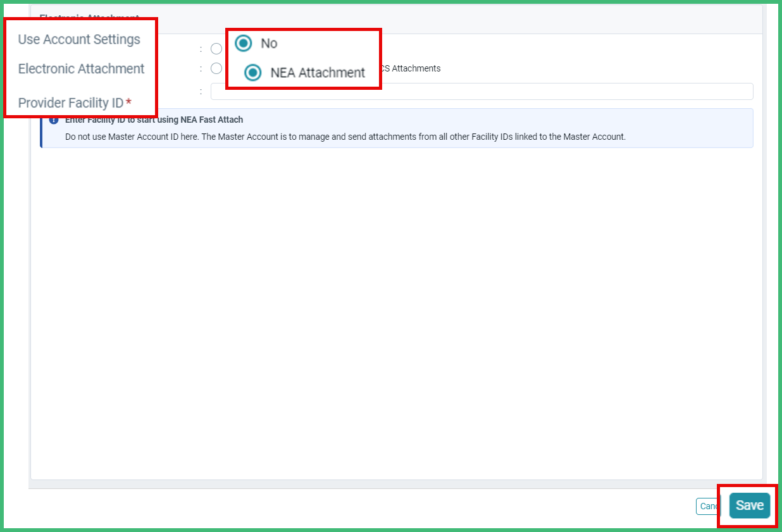Screen dimensions: 782x532
Task: Click the highlighted attachment options callout box
Action: pyautogui.click(x=304, y=58)
